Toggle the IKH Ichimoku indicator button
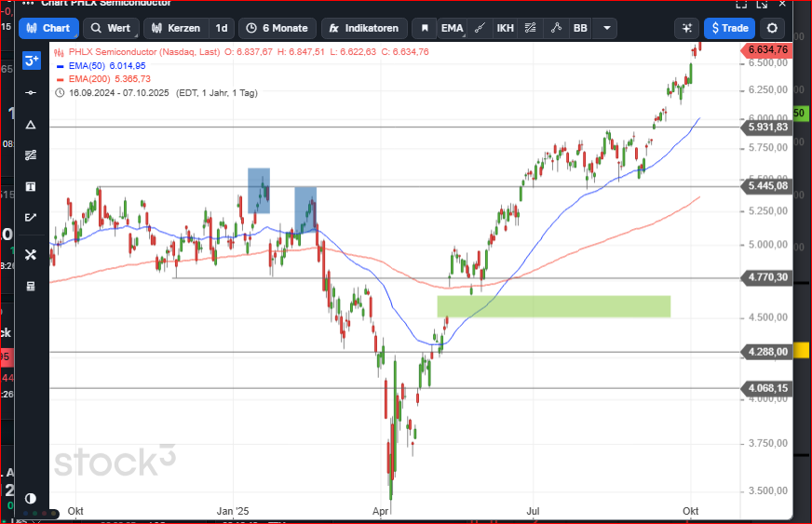This screenshot has width=812, height=524. [x=505, y=28]
